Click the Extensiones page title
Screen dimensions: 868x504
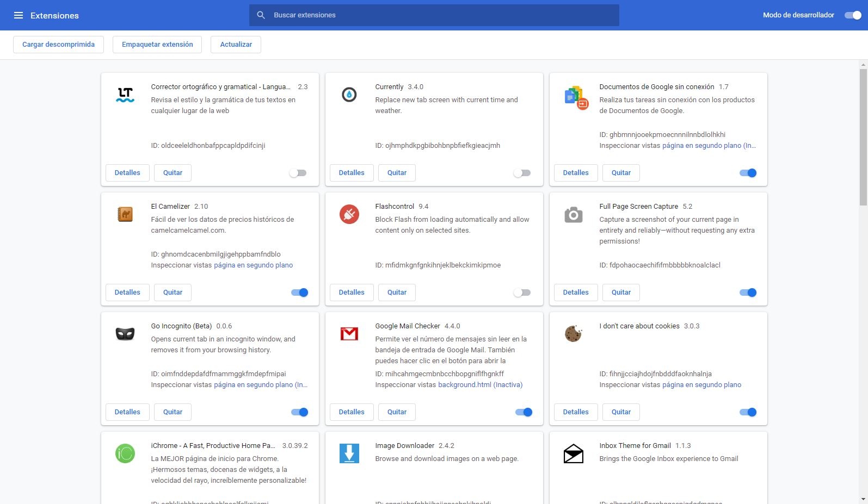(x=54, y=15)
